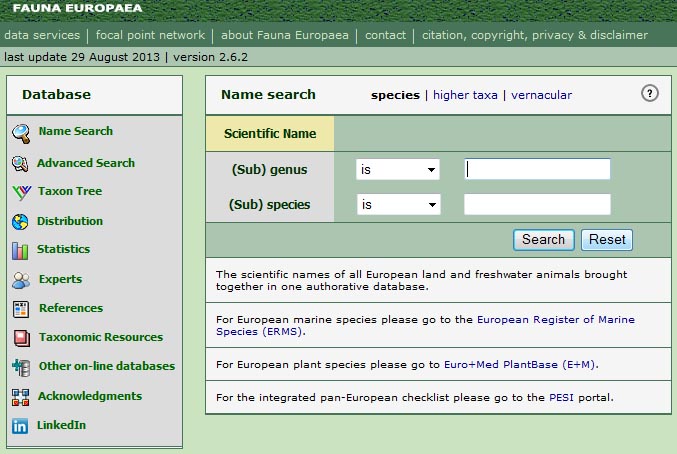Viewport: 677px width, 454px height.
Task: Expand the (Sub) genus 'is' dropdown
Action: coord(398,170)
